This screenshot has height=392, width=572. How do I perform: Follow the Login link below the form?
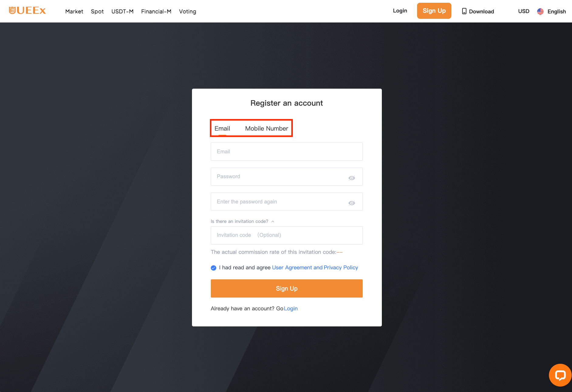(x=291, y=308)
